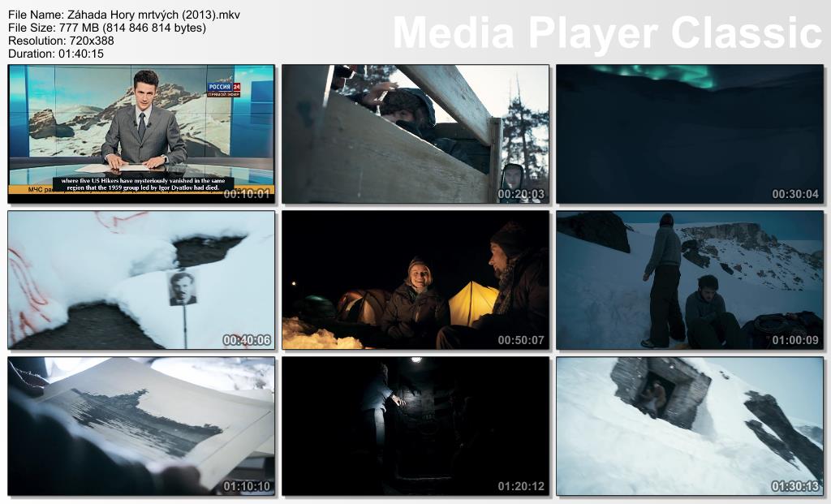Click the 01:30:13 timestamp label

795,486
